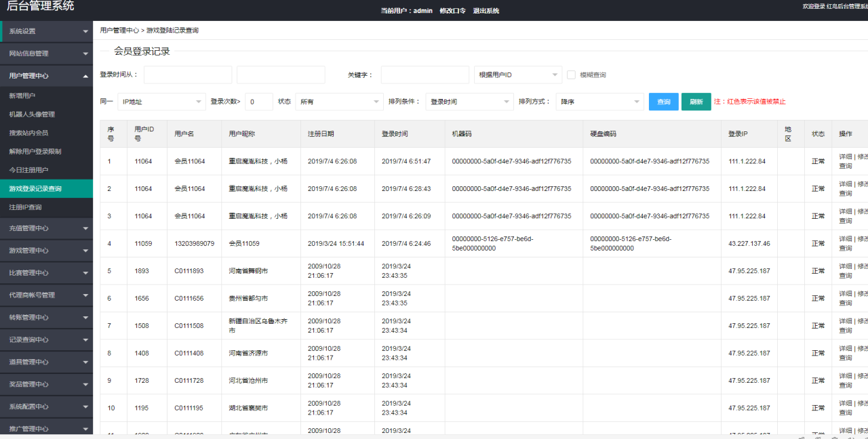This screenshot has width=868, height=439.
Task: Click the 修改口令 link in header
Action: click(452, 11)
